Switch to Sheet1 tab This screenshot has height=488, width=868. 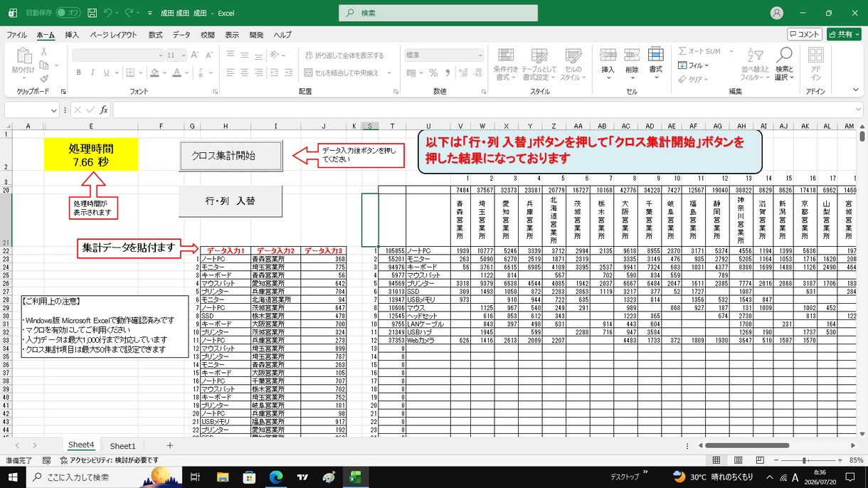pos(122,446)
